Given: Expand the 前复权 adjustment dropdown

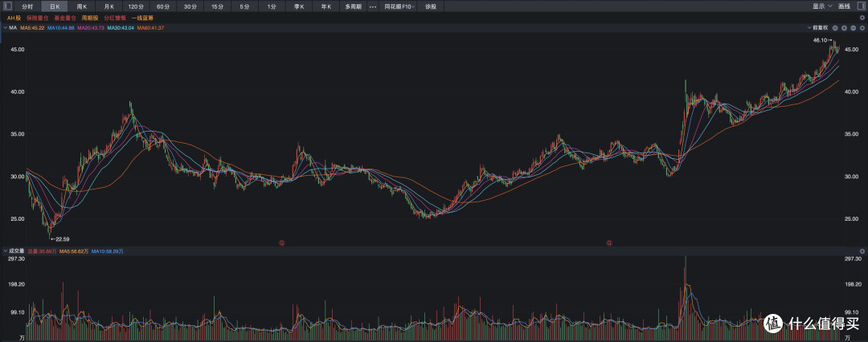Looking at the screenshot, I should 817,27.
